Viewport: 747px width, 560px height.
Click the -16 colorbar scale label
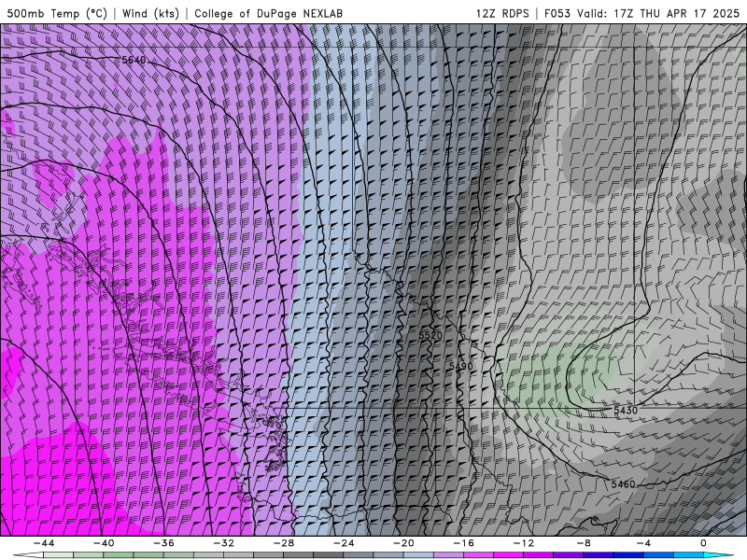464,543
